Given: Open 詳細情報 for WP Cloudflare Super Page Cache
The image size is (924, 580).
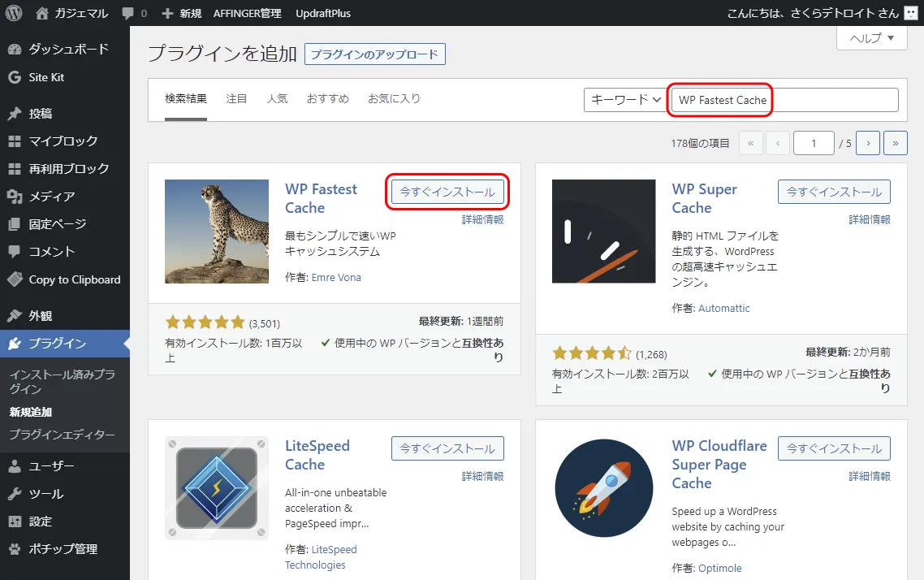Looking at the screenshot, I should coord(870,476).
